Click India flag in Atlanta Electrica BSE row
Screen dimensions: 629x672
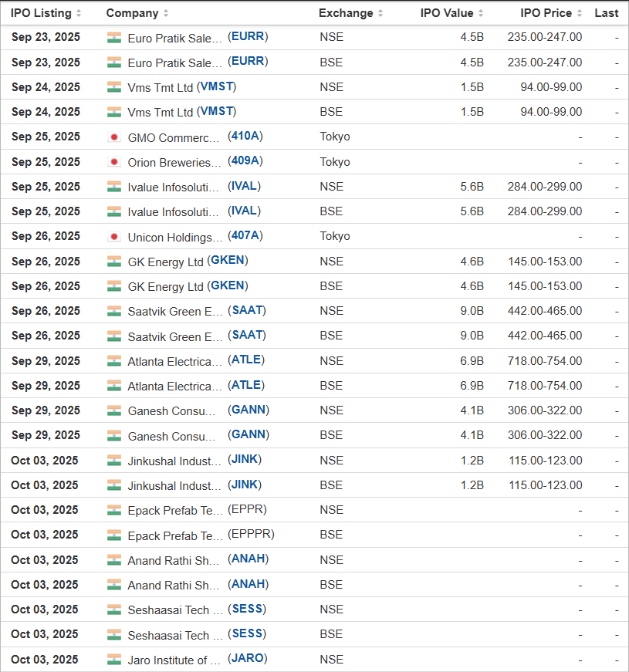pos(114,386)
